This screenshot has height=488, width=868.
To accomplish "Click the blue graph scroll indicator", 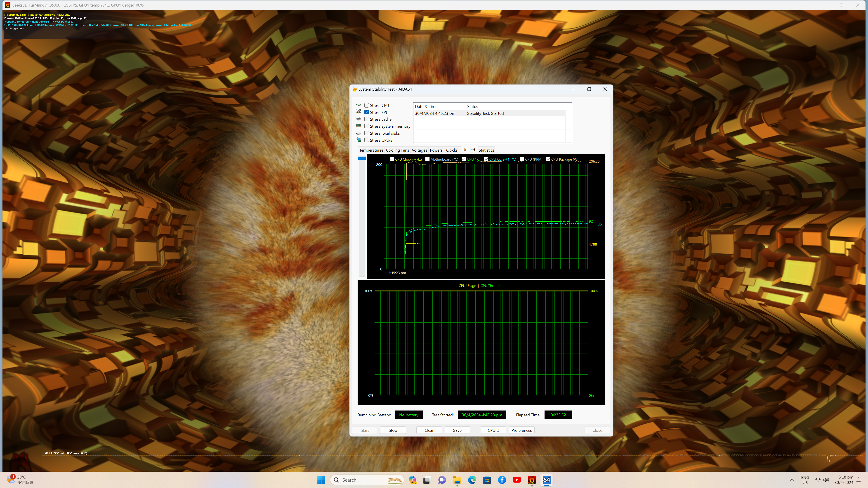I will pyautogui.click(x=362, y=158).
